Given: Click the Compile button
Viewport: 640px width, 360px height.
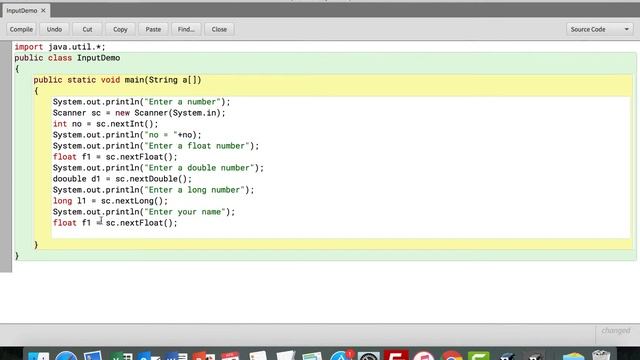Looking at the screenshot, I should (x=21, y=29).
